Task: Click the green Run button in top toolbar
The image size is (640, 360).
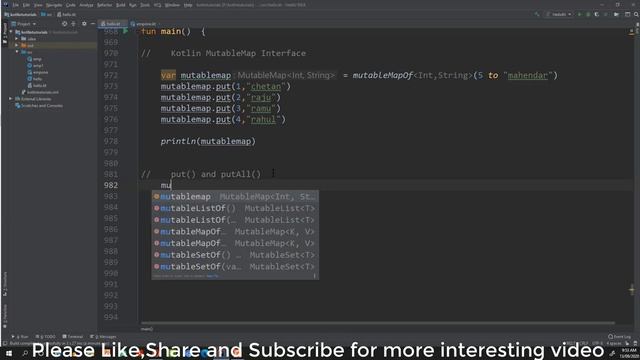Action: [579, 14]
